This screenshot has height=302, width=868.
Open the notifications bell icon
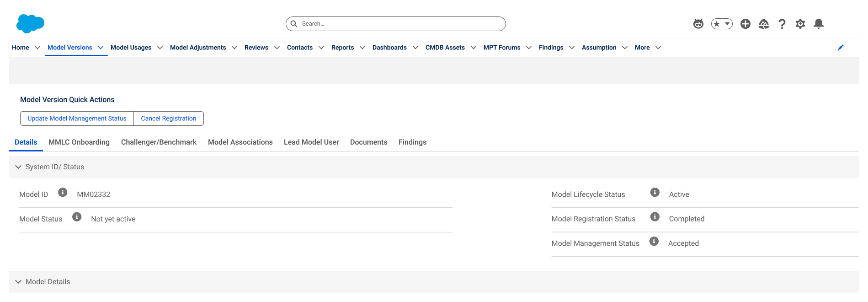[819, 24]
